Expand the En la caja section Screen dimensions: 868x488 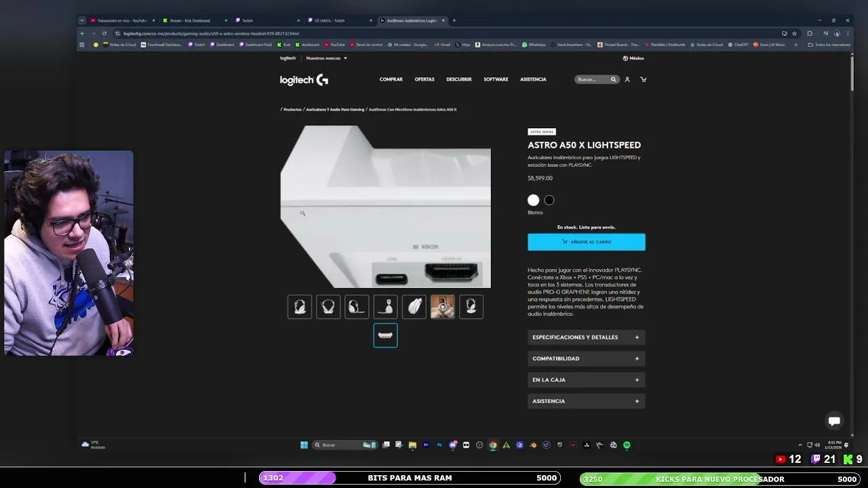click(x=586, y=380)
